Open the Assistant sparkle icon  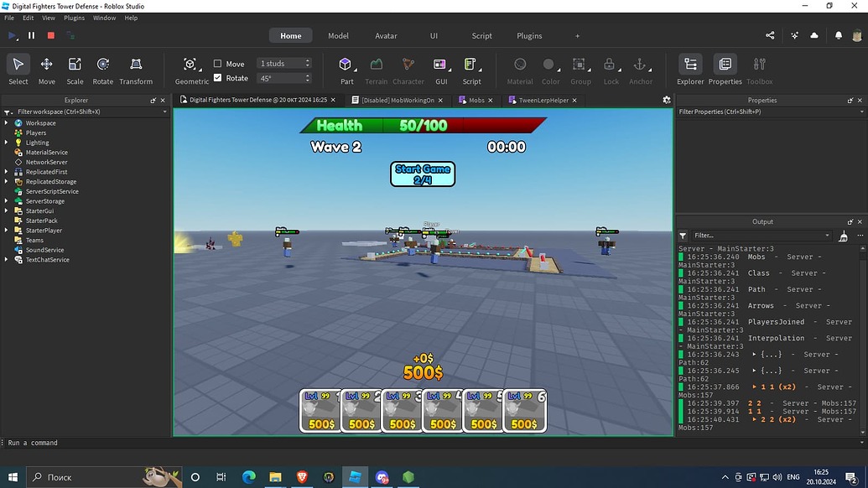(794, 35)
